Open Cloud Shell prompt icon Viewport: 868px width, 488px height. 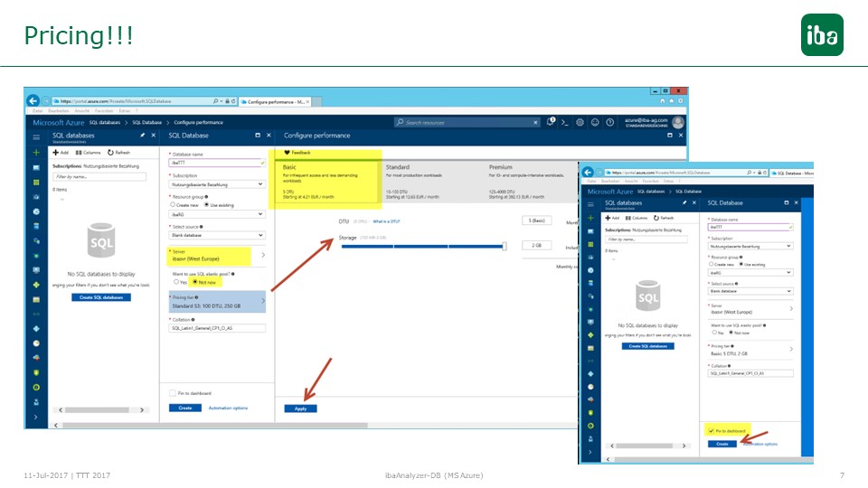tap(564, 122)
